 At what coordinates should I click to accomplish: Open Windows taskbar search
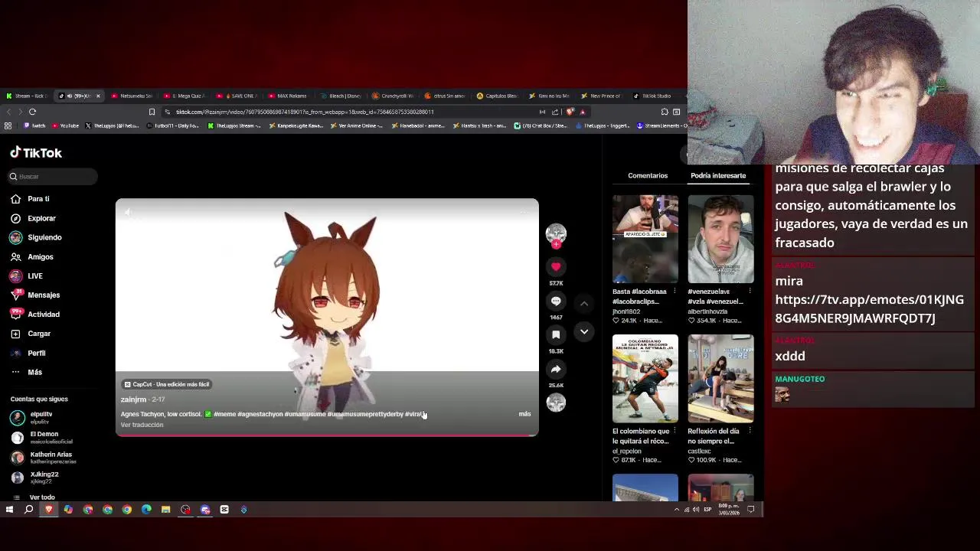click(x=29, y=510)
